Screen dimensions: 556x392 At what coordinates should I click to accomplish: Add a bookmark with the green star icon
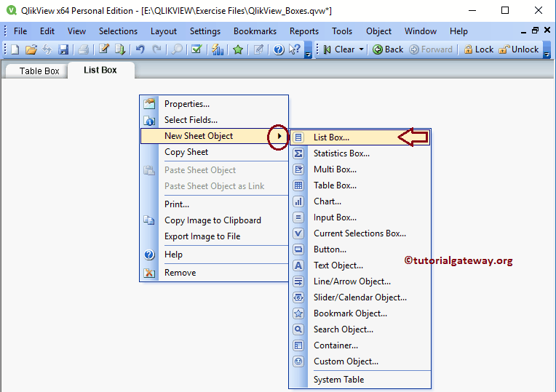(238, 49)
